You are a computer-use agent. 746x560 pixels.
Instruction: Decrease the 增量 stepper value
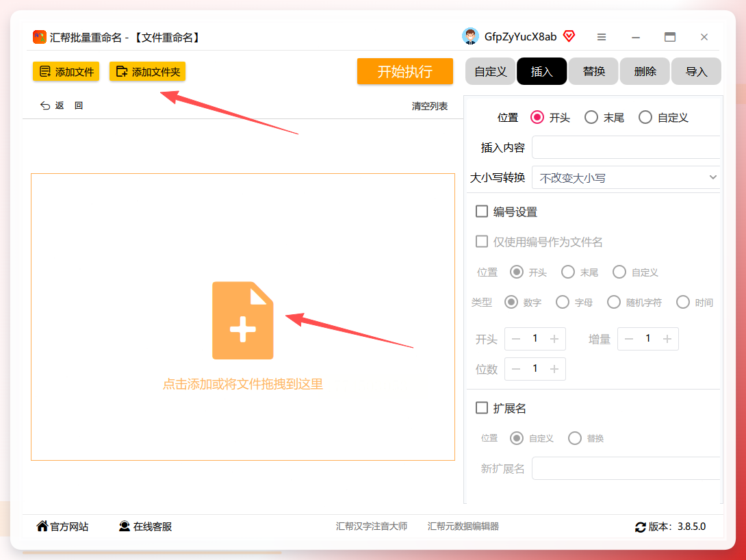(x=629, y=339)
